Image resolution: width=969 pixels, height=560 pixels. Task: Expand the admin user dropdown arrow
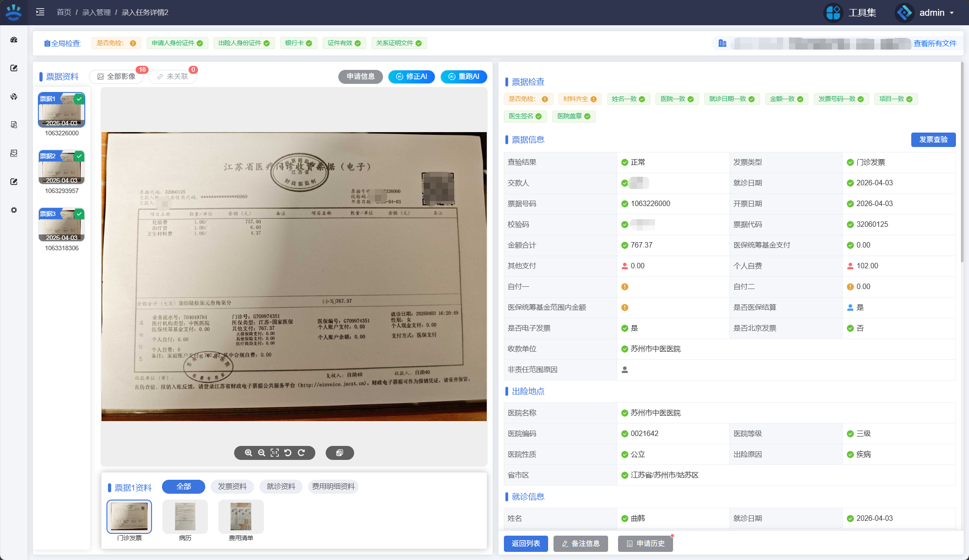[952, 13]
